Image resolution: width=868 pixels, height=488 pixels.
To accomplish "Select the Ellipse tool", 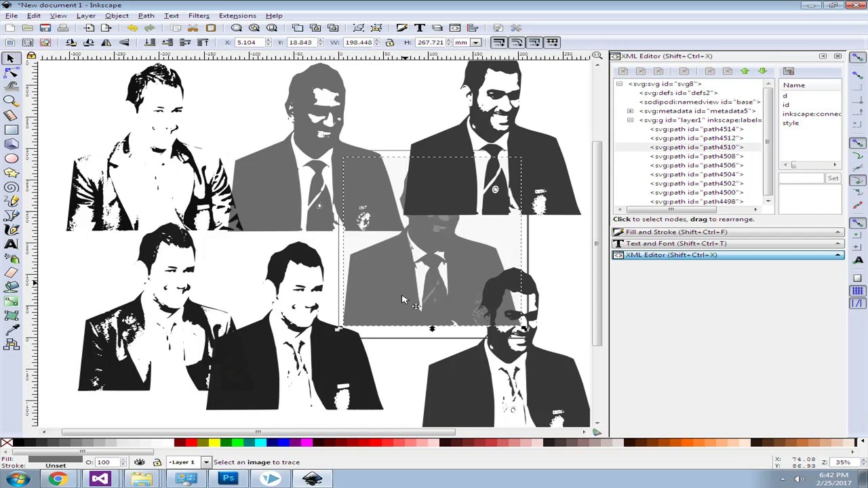I will (x=11, y=159).
